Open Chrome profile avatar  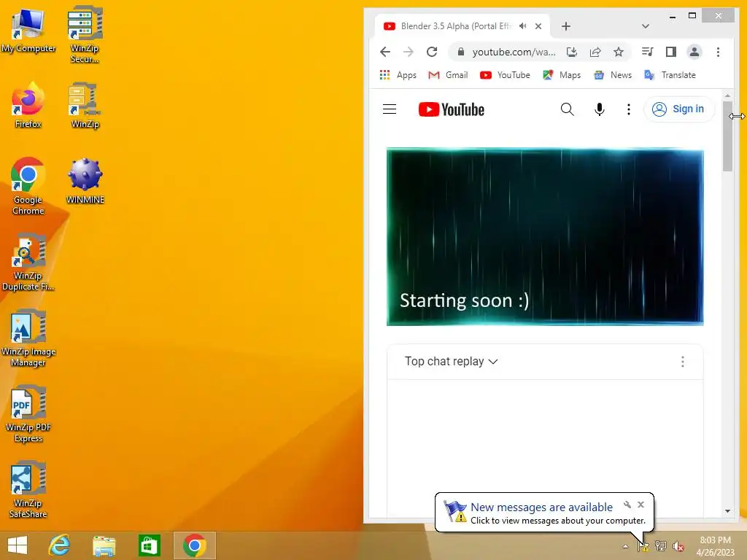(x=694, y=52)
